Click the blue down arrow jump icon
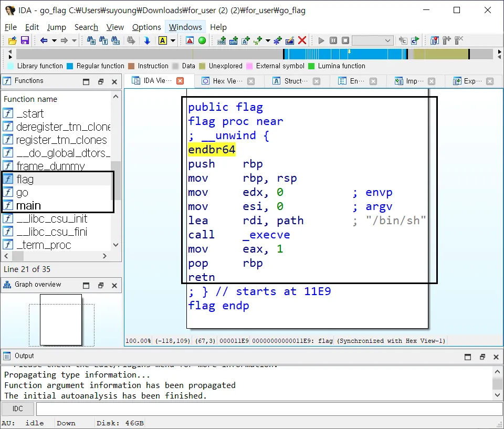This screenshot has width=504, height=429. pyautogui.click(x=147, y=40)
